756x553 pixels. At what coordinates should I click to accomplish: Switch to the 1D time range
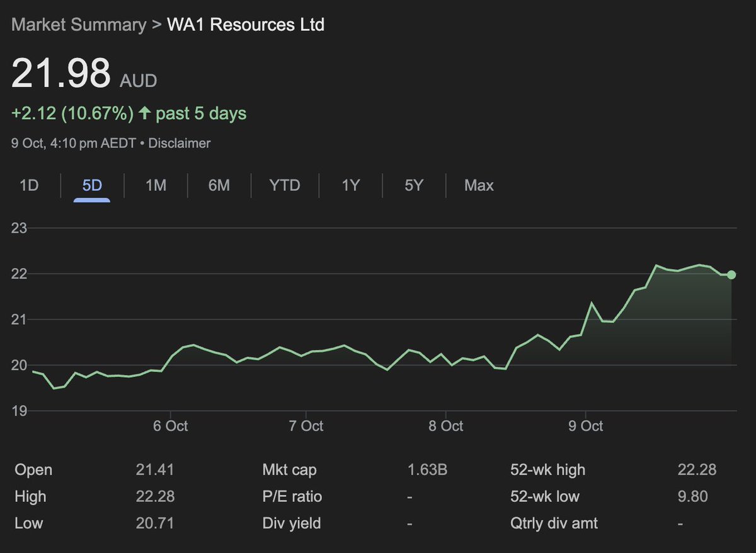28,185
